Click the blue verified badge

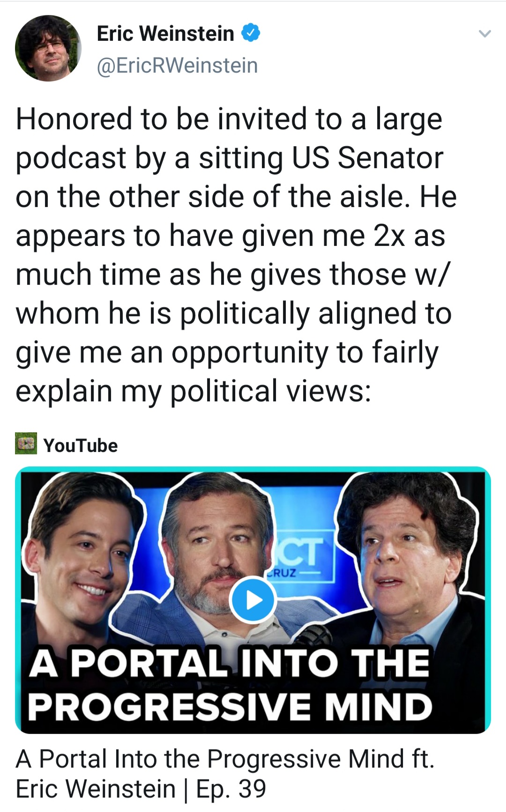[x=250, y=33]
